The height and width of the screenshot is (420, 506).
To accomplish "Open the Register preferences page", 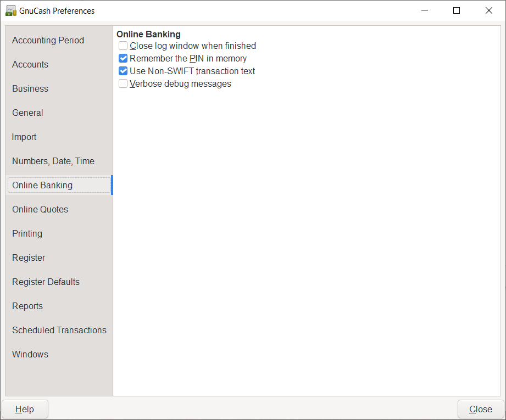I will (29, 257).
